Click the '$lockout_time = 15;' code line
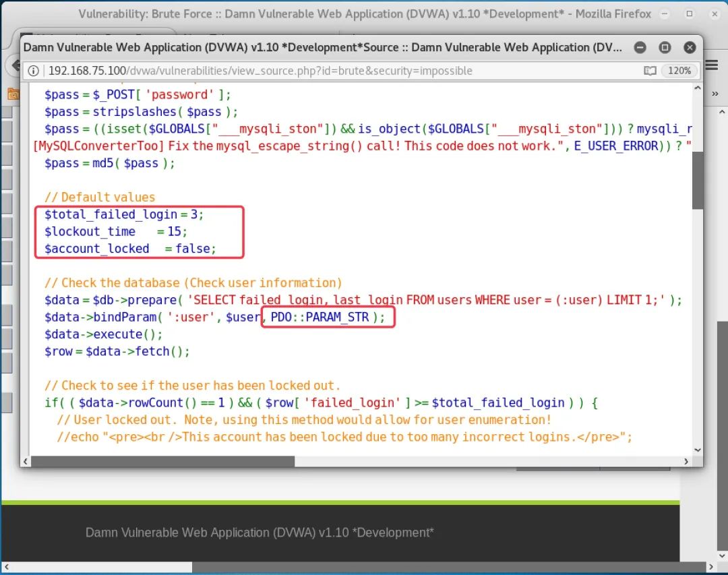Screen dimensions: 728x575 pyautogui.click(x=116, y=232)
